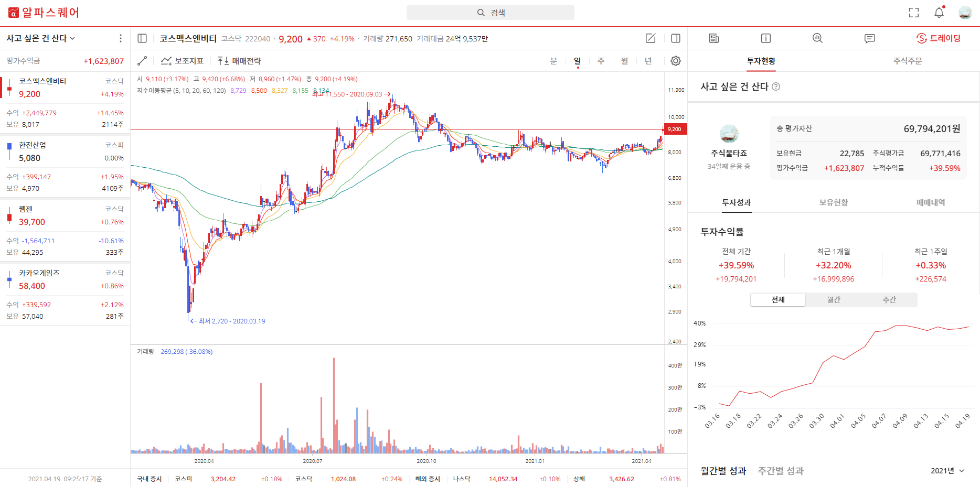Toggle fullscreen mode icon
The width and height of the screenshot is (980, 487).
tap(914, 13)
